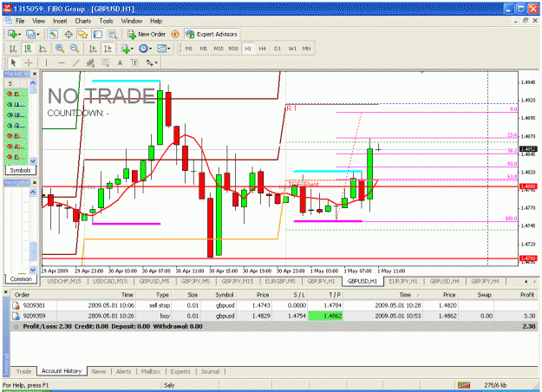This screenshot has width=542, height=392.
Task: Open the Help menu
Action: pyautogui.click(x=156, y=21)
